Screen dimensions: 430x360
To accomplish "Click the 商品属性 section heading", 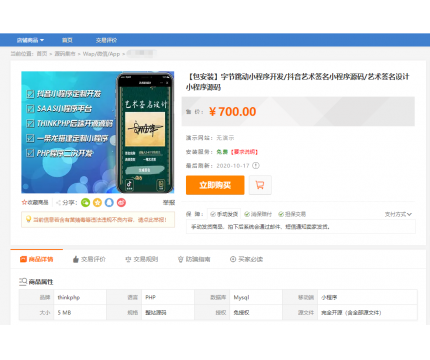I will 41,282.
